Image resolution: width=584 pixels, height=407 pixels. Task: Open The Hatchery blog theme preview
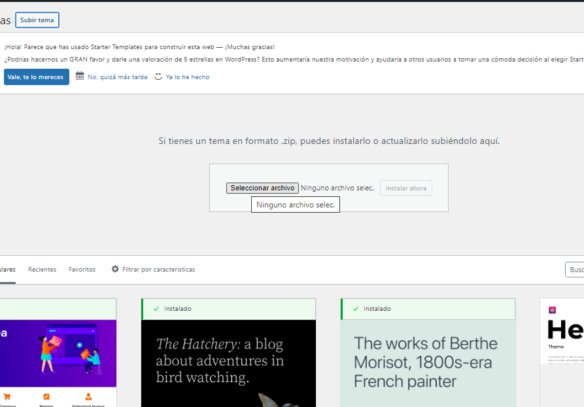(228, 363)
